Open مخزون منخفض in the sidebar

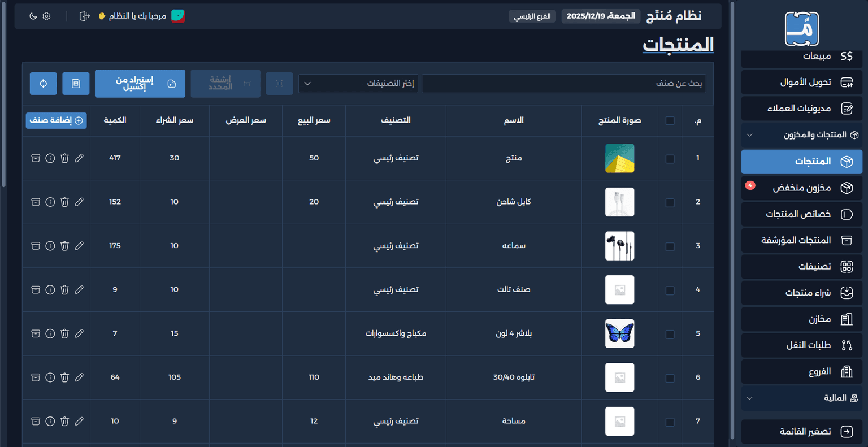coord(802,188)
